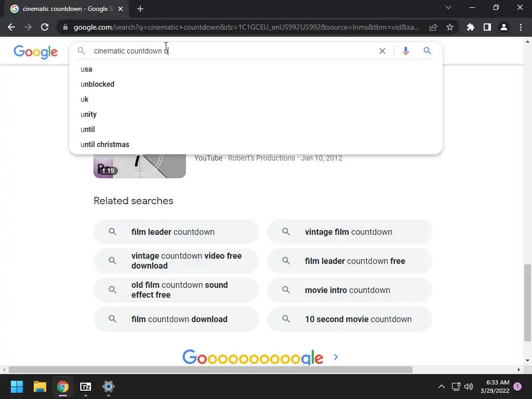The width and height of the screenshot is (532, 399).
Task: Click the scroll up arrow
Action: 527,42
